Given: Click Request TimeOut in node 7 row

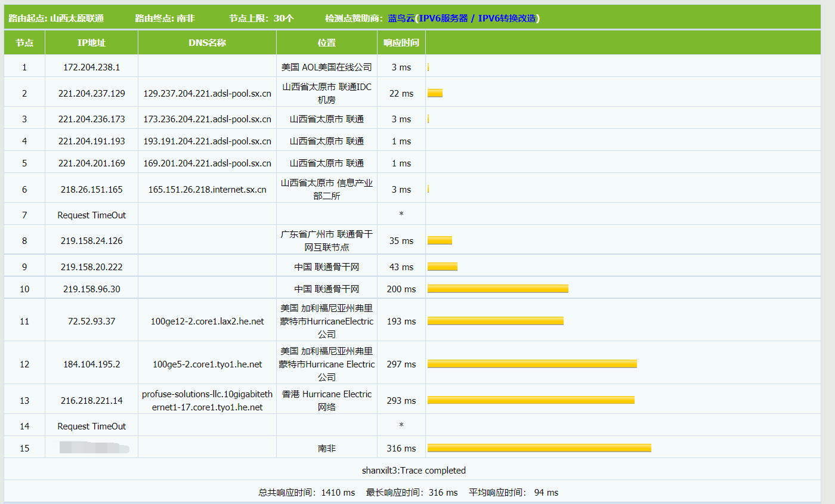Looking at the screenshot, I should pyautogui.click(x=92, y=215).
